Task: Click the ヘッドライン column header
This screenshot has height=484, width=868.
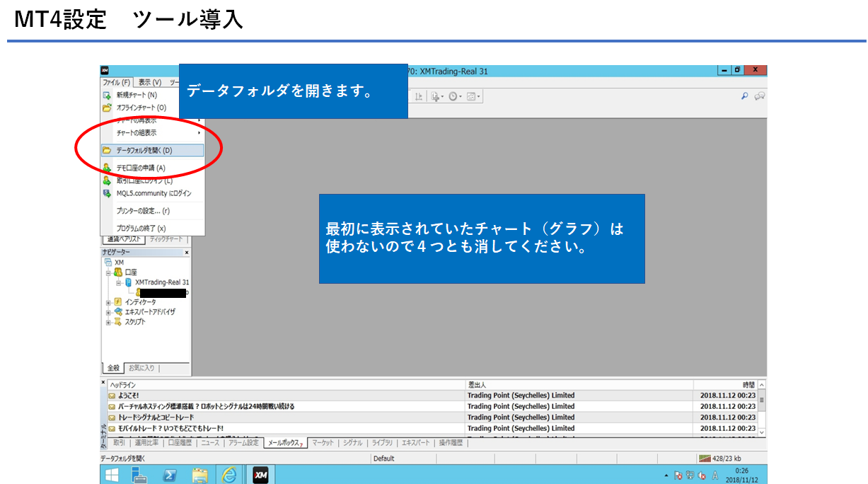Action: [x=286, y=384]
